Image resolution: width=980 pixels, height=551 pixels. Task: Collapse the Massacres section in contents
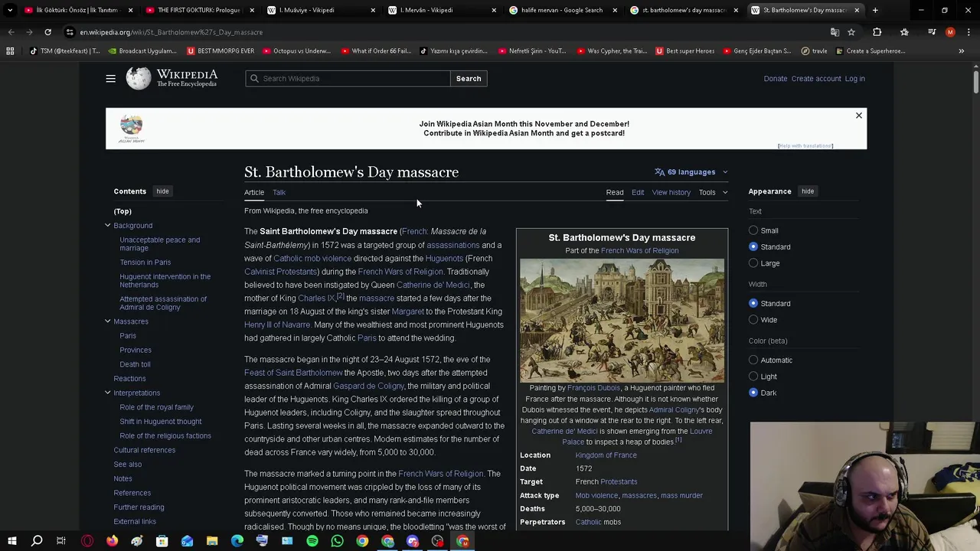click(107, 321)
